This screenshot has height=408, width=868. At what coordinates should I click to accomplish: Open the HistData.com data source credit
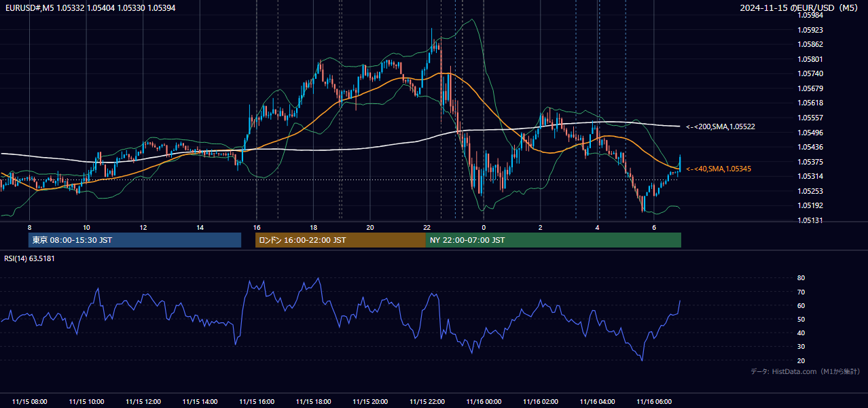[806, 371]
